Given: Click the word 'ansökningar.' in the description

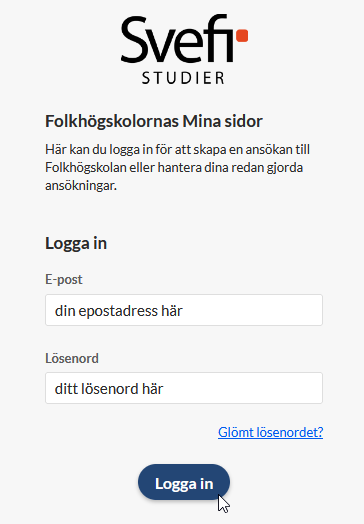Looking at the screenshot, I should tap(81, 185).
